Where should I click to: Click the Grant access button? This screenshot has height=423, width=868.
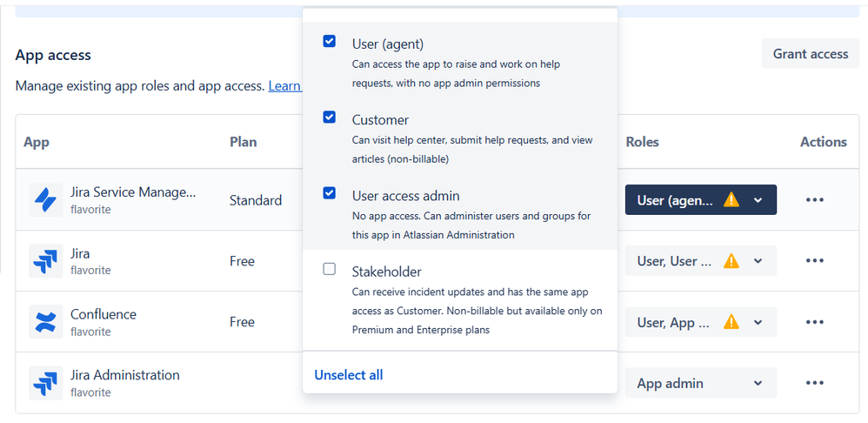point(811,54)
